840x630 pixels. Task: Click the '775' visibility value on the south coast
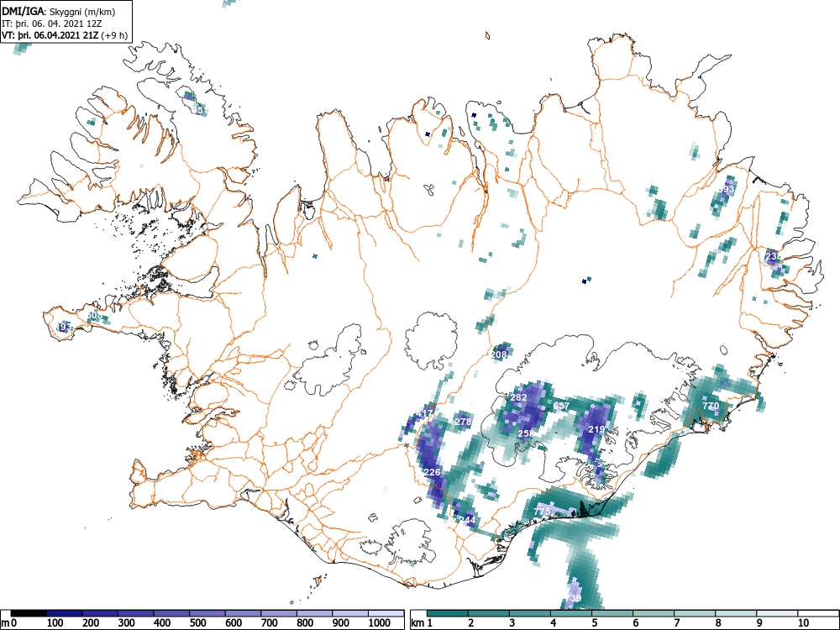click(542, 512)
